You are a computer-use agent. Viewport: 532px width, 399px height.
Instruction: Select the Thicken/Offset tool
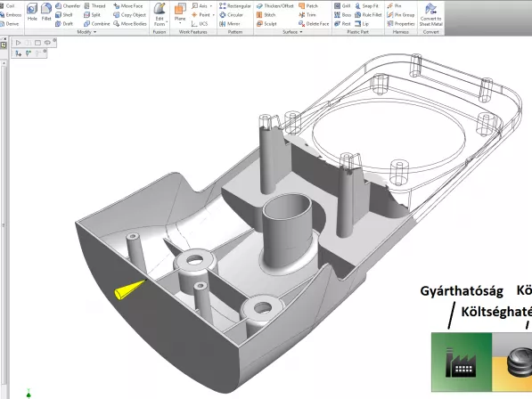[275, 5]
